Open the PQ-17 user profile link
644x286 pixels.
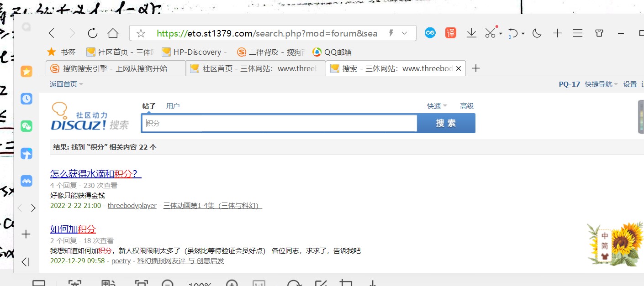pos(569,84)
